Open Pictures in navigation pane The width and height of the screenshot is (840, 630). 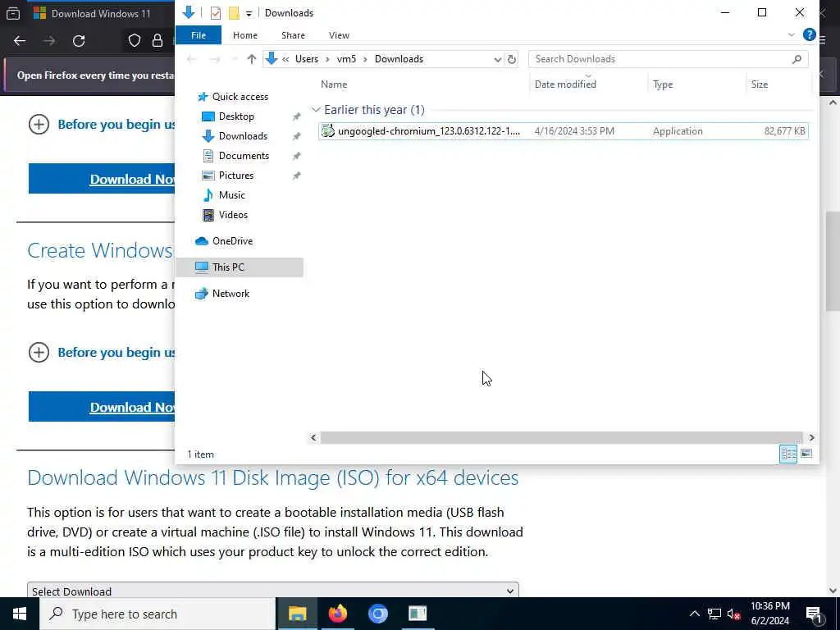[235, 176]
